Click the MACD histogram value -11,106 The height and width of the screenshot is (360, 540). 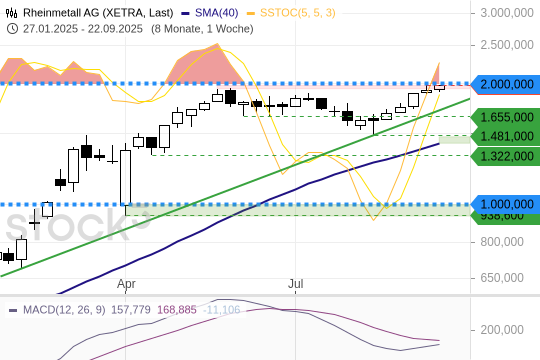221,310
